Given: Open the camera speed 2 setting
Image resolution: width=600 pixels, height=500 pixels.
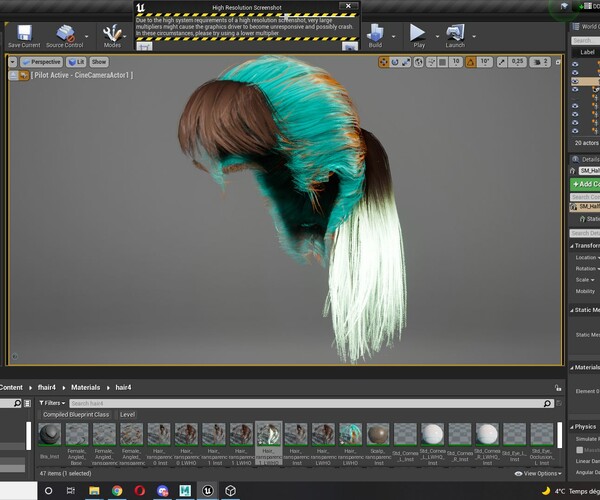Looking at the screenshot, I should 540,62.
